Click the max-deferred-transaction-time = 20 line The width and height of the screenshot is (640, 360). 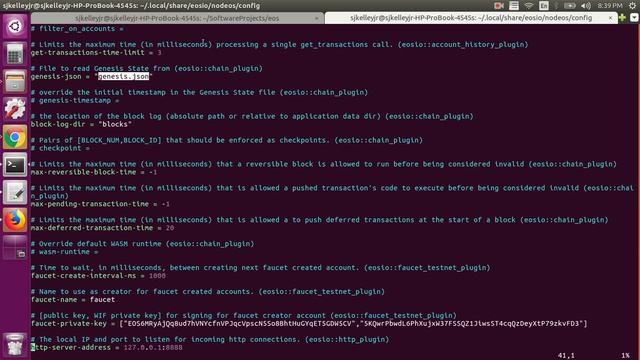point(102,228)
